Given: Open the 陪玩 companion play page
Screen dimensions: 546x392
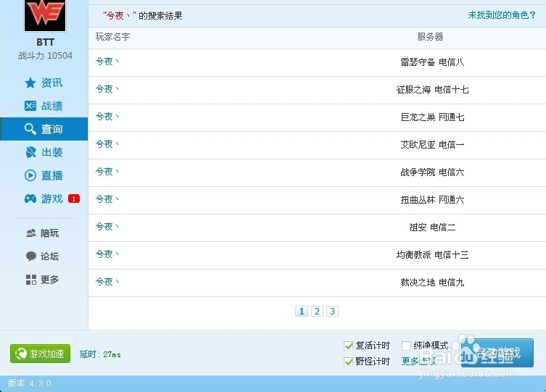Looking at the screenshot, I should pyautogui.click(x=49, y=233).
